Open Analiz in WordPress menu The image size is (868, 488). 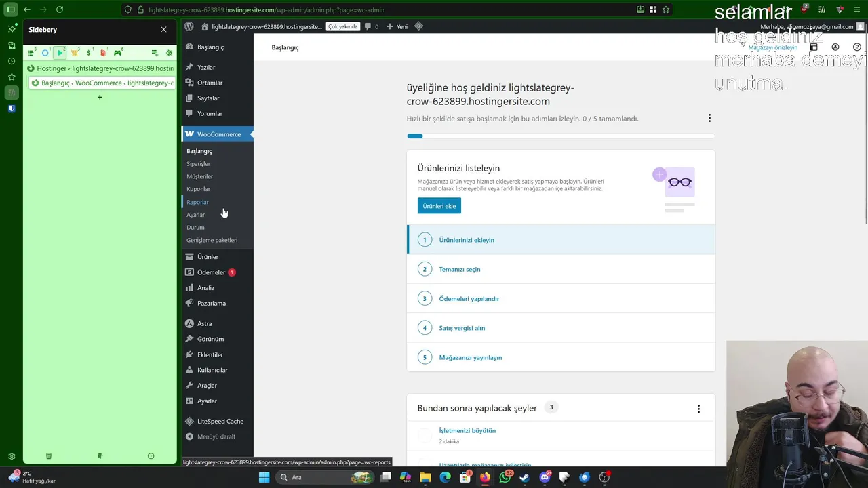click(217, 288)
